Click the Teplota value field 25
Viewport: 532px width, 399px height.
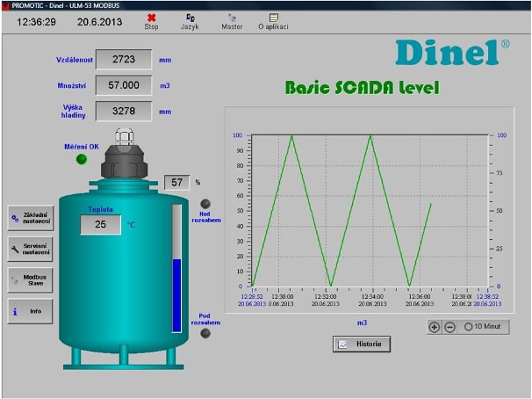[x=100, y=224]
